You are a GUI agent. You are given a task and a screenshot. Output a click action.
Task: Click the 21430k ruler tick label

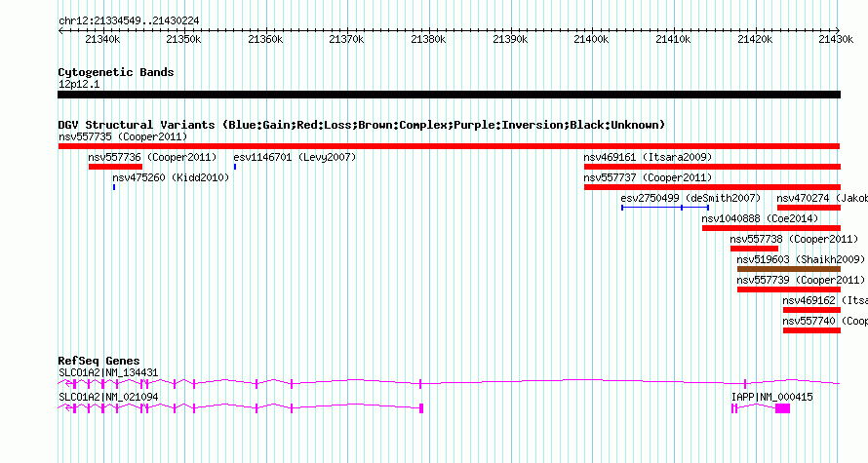pos(836,39)
